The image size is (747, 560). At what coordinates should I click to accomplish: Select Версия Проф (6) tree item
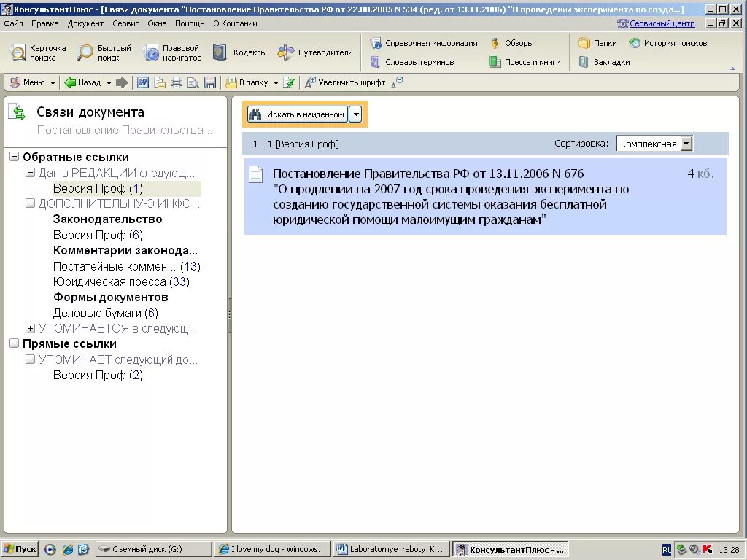[x=98, y=235]
